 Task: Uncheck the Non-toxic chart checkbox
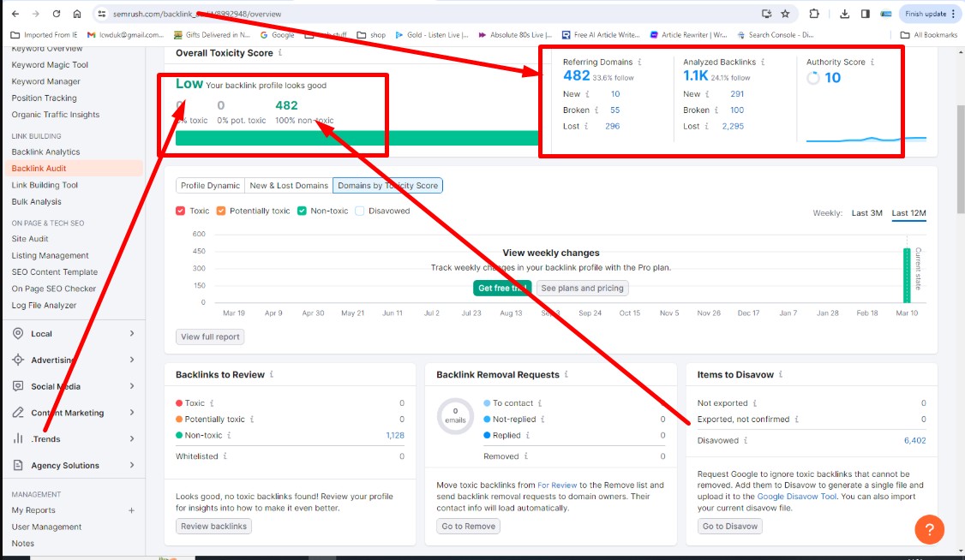point(303,211)
